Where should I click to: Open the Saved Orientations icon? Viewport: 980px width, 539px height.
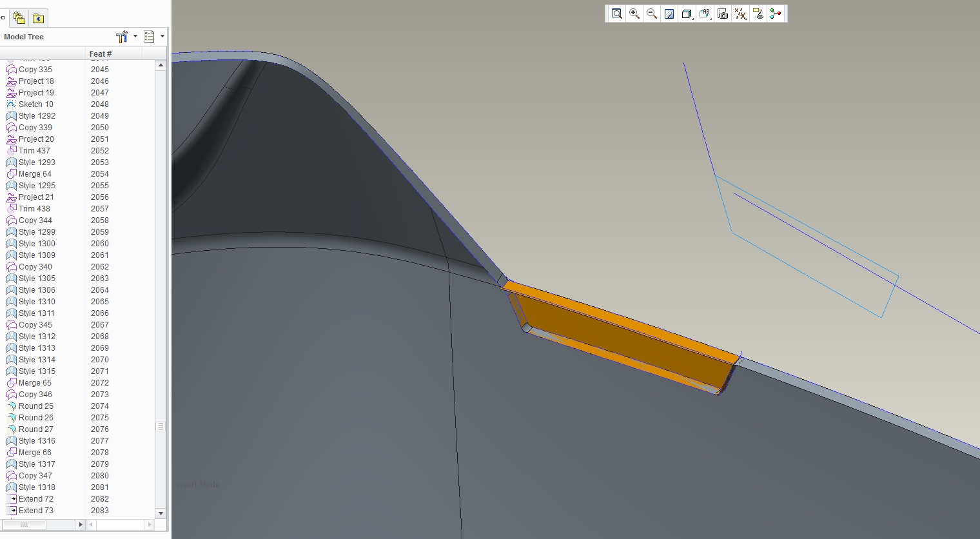[705, 14]
